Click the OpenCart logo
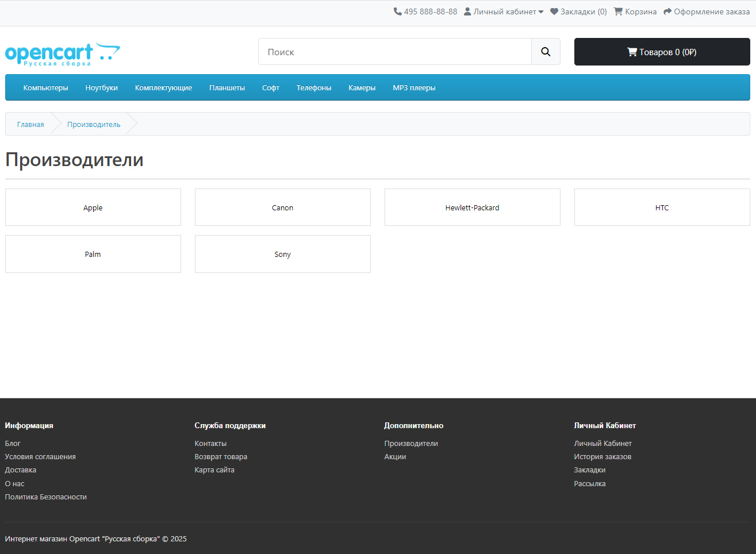 (x=62, y=54)
